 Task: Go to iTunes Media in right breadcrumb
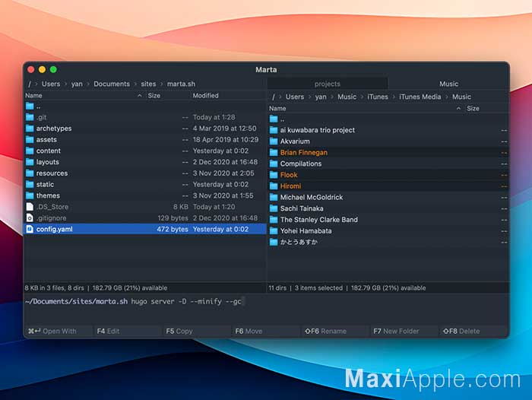point(420,97)
